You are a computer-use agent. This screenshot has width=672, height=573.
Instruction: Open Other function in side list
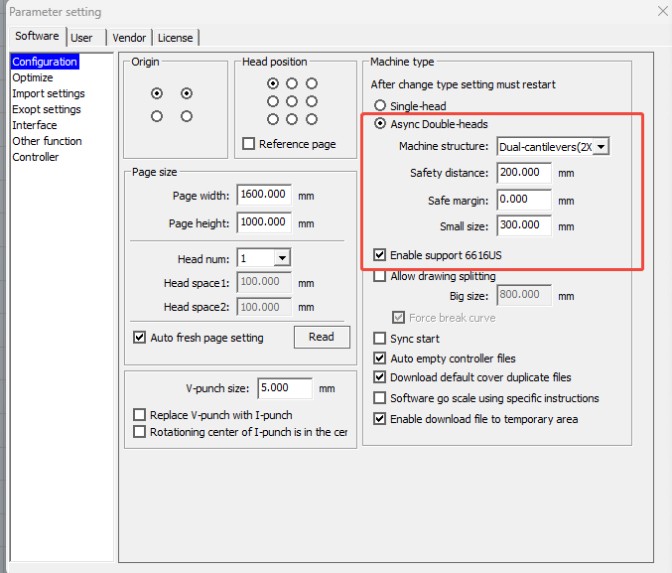(x=47, y=141)
